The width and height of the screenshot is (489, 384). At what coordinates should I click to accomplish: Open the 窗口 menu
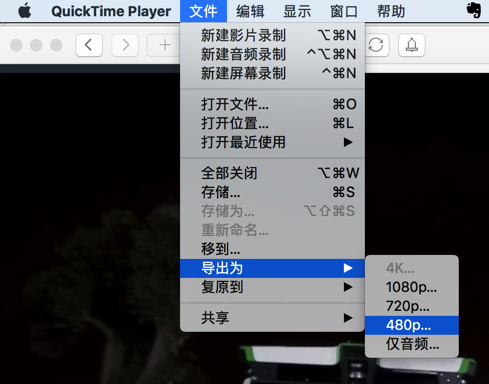click(344, 11)
